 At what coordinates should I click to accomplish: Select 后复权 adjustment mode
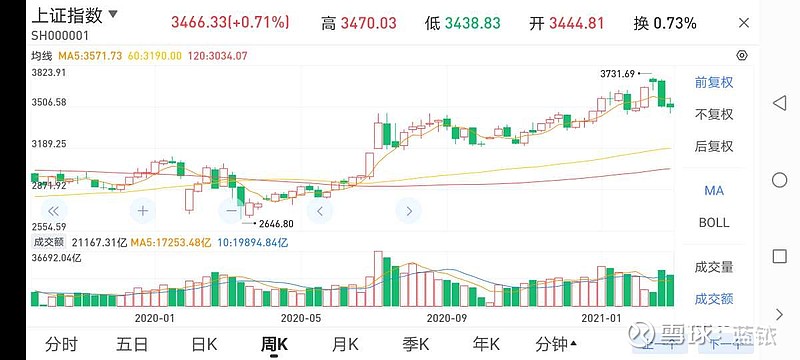coord(714,146)
